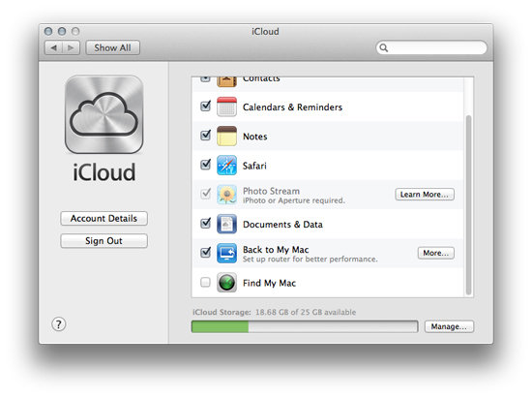The image size is (532, 398).
Task: Uncheck Calendars & Reminders syncing
Action: [206, 106]
